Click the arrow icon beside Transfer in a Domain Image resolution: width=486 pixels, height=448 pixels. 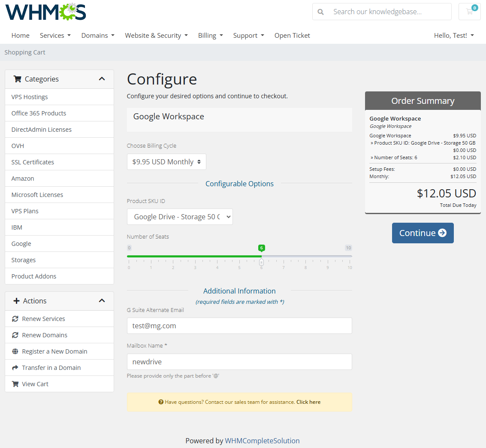pos(16,367)
